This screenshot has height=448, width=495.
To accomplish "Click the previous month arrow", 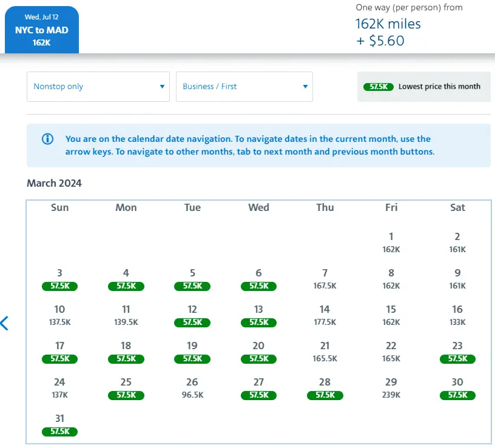I will 5,323.
